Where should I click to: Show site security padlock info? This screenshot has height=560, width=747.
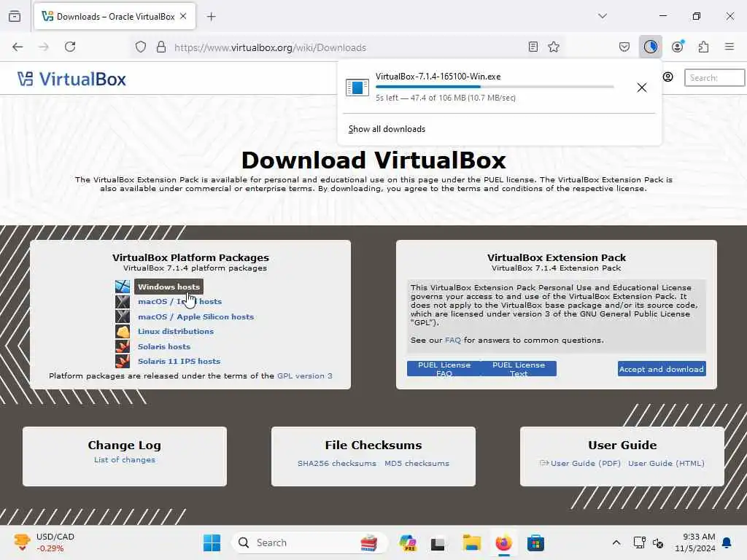(161, 47)
